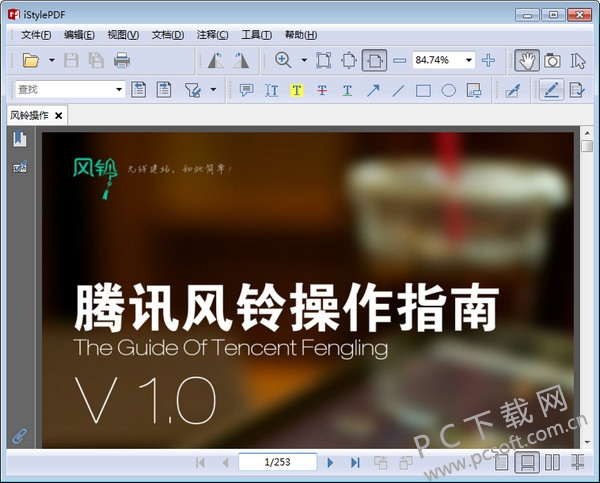Go to the next page

[330, 462]
